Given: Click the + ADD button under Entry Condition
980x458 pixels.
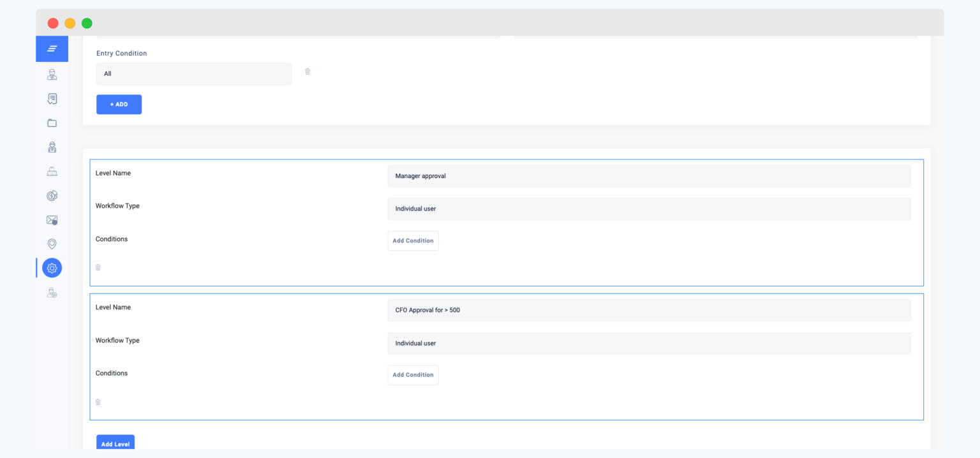Looking at the screenshot, I should point(119,104).
